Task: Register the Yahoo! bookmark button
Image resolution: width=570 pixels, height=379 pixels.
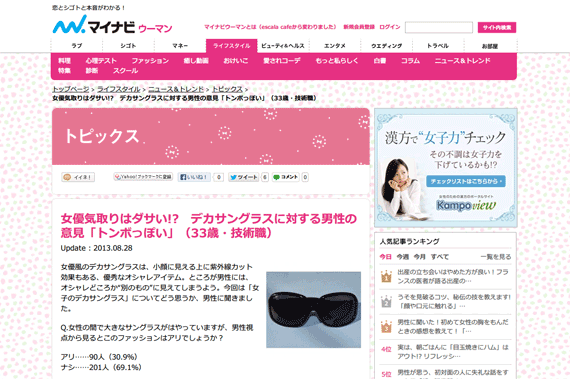Action: coord(143,177)
